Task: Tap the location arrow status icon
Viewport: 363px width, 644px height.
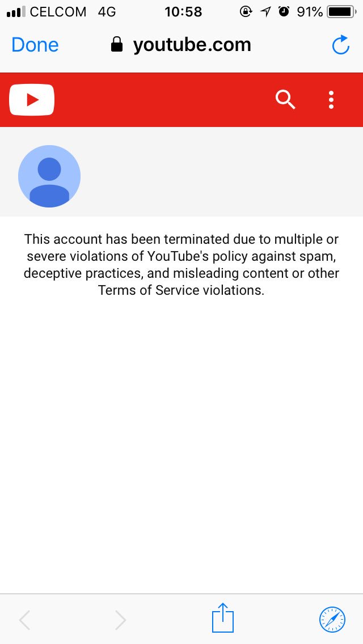Action: point(265,12)
